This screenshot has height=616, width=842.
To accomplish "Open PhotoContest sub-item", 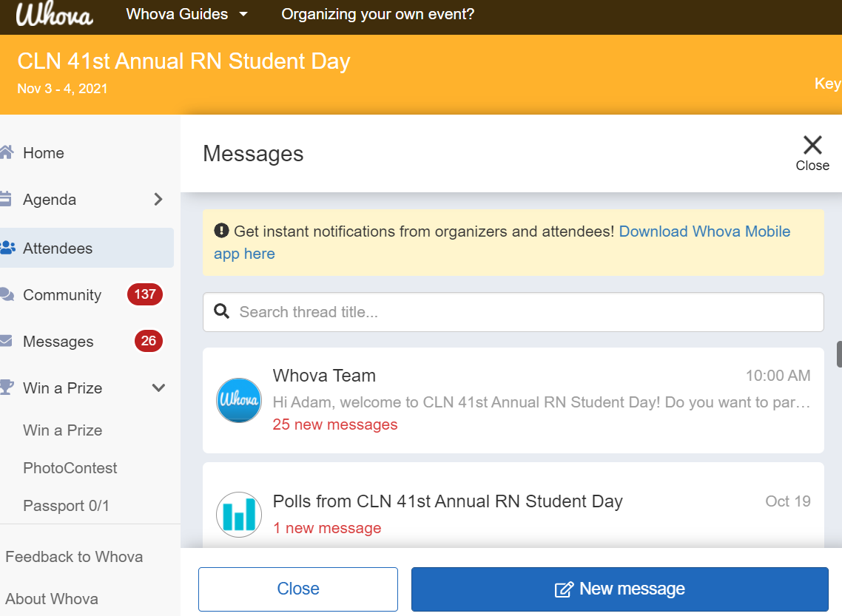I will coord(70,468).
